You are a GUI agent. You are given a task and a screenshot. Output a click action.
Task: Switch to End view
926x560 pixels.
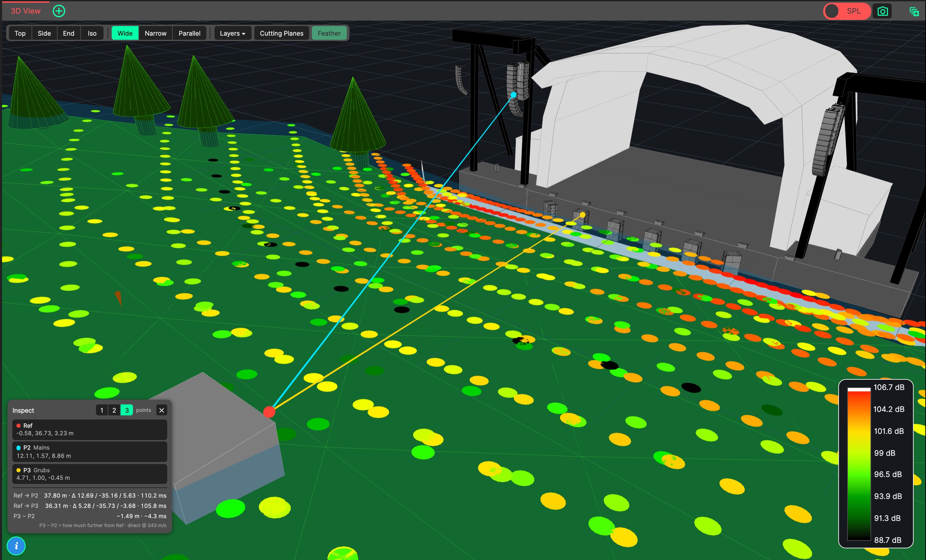[69, 33]
